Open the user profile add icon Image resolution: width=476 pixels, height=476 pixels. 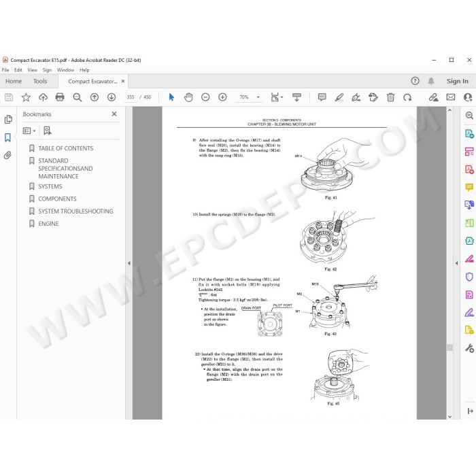coord(468,97)
